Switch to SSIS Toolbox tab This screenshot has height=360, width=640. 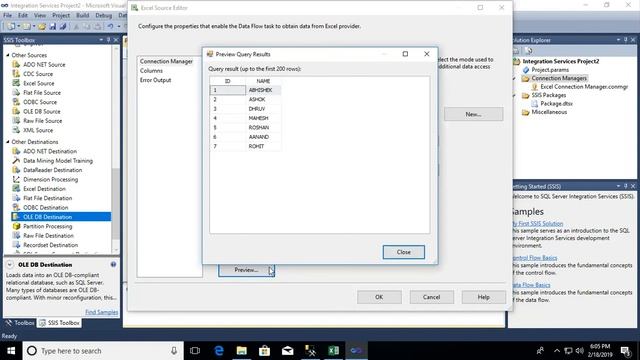pos(60,323)
